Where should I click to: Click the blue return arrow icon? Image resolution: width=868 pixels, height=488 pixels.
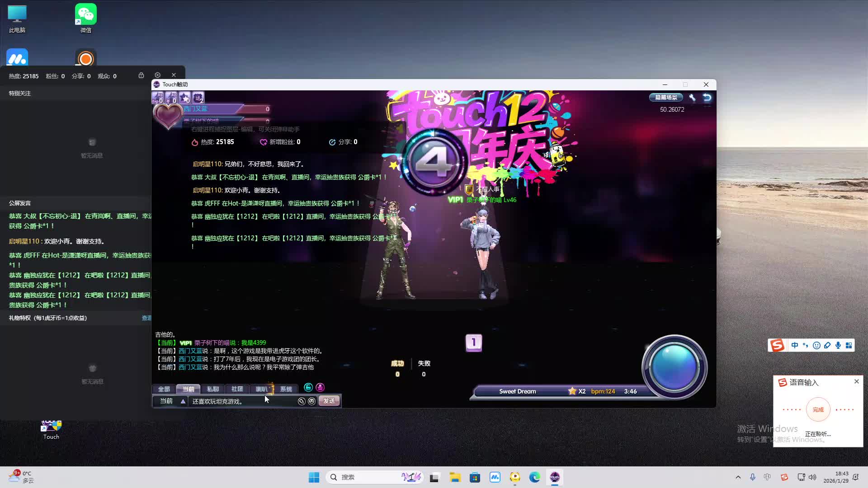[x=707, y=98]
